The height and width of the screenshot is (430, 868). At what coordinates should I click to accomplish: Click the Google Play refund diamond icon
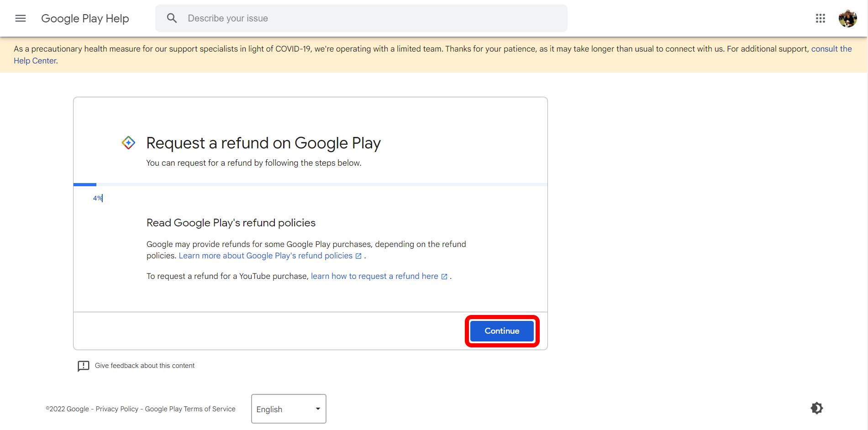tap(128, 143)
